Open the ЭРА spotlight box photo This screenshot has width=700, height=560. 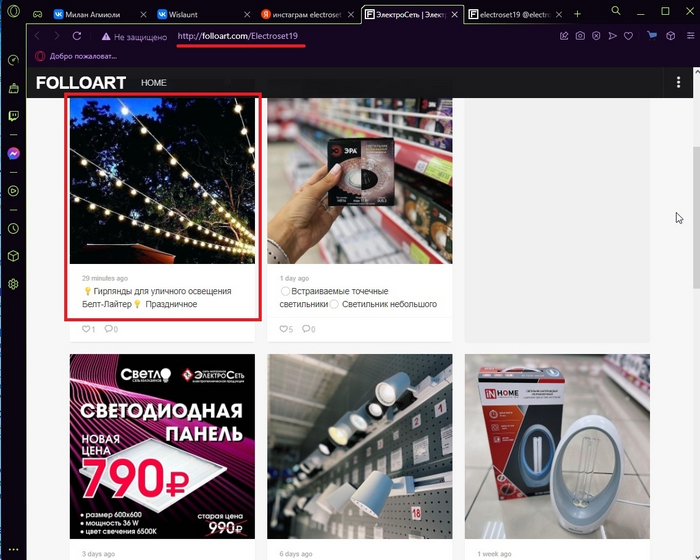click(x=359, y=180)
